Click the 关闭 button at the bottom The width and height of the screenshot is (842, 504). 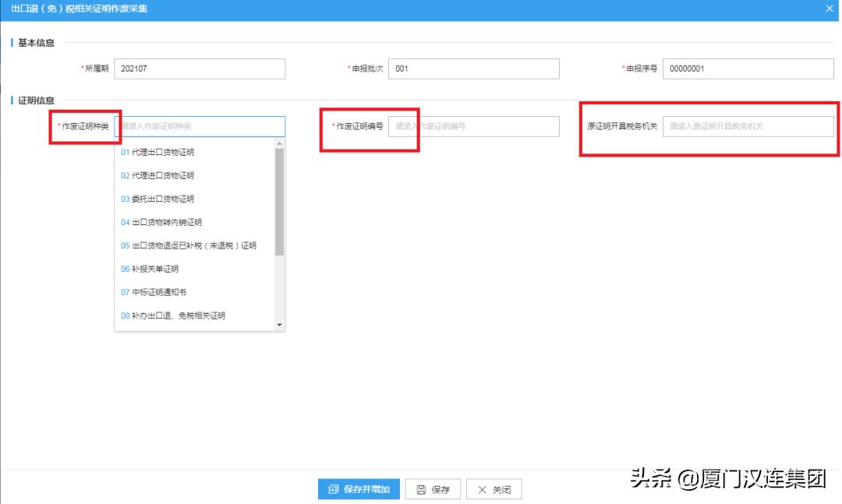click(x=492, y=489)
